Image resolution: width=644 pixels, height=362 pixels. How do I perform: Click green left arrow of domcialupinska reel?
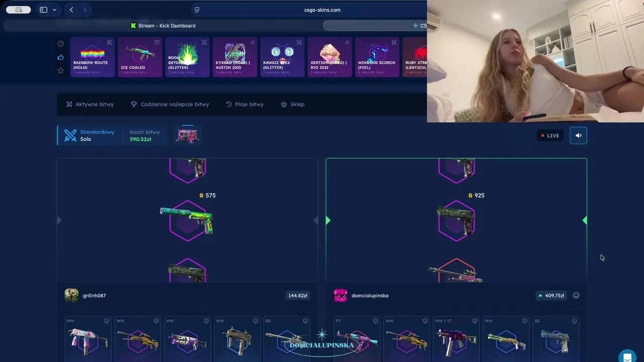point(329,220)
